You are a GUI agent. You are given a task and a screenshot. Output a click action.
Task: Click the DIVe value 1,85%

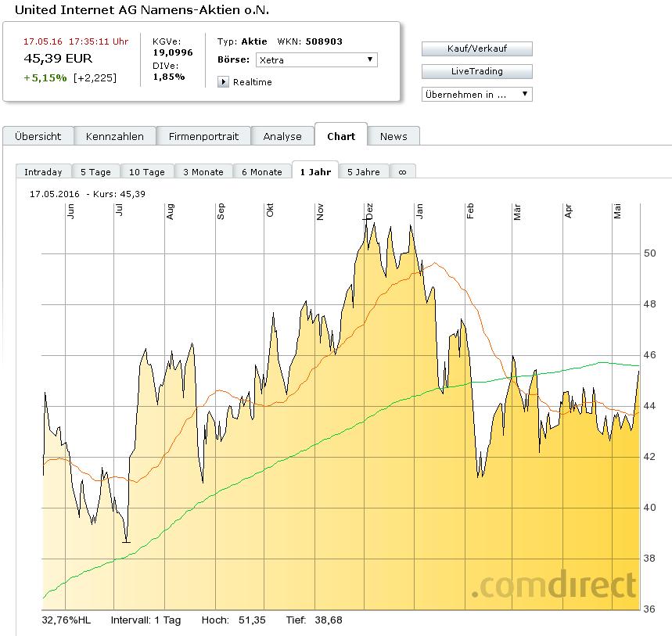[x=169, y=77]
